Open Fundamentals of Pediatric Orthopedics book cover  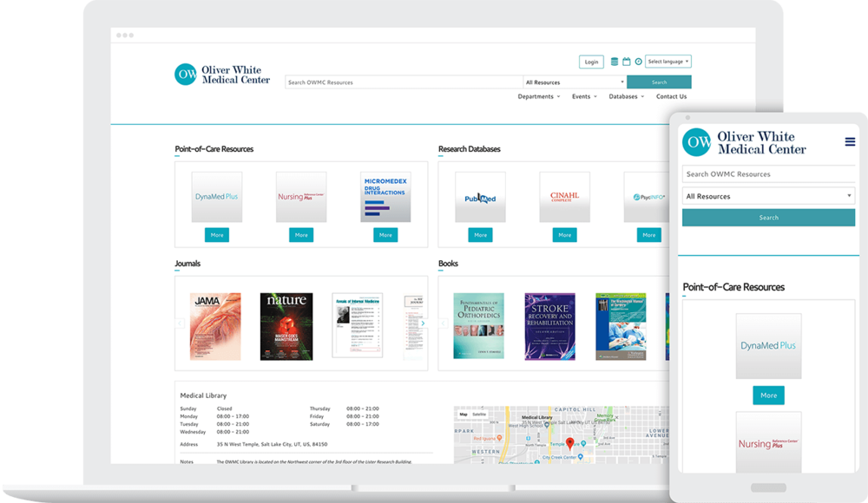[x=479, y=326]
